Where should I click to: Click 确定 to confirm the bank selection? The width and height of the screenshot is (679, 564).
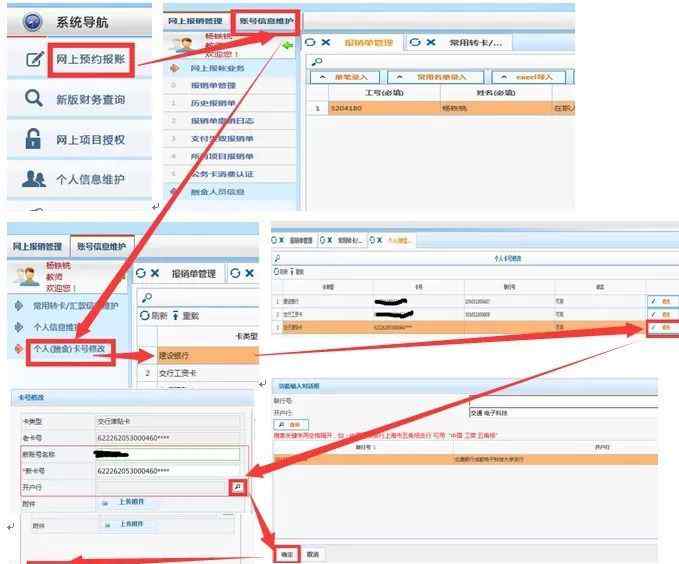point(286,553)
